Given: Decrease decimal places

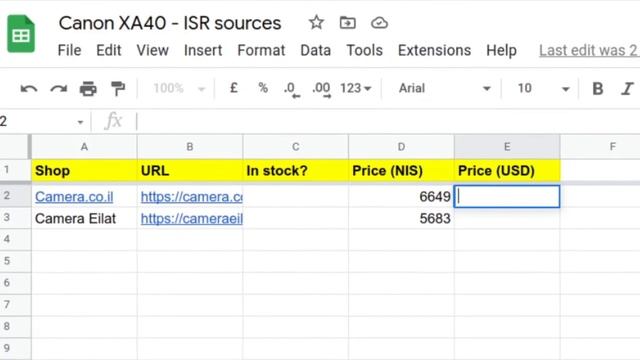Looking at the screenshot, I should [x=292, y=89].
